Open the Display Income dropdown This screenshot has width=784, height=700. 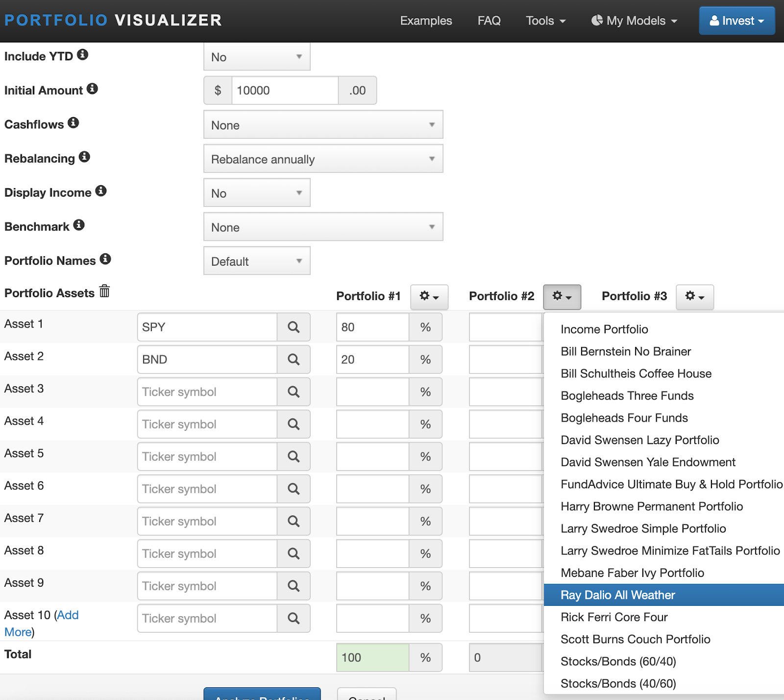click(x=257, y=193)
